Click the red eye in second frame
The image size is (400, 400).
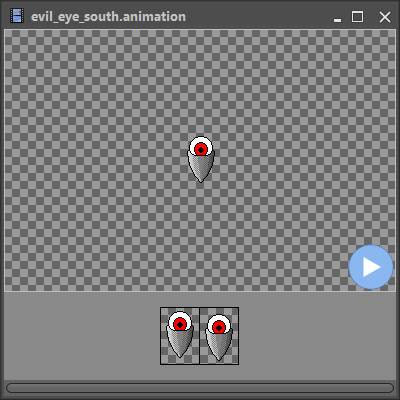pos(219,327)
